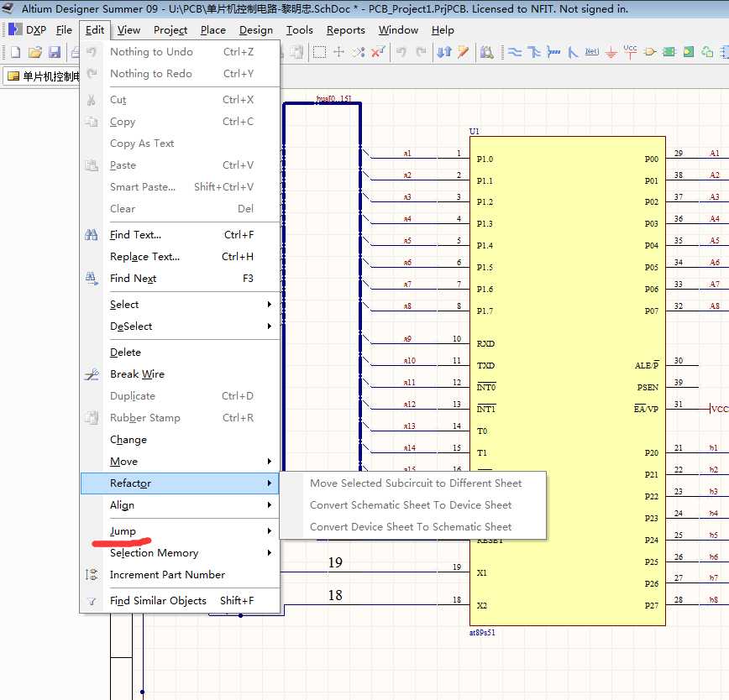Viewport: 729px width, 700px height.
Task: Click the at89s51 component label
Action: pyautogui.click(x=482, y=633)
